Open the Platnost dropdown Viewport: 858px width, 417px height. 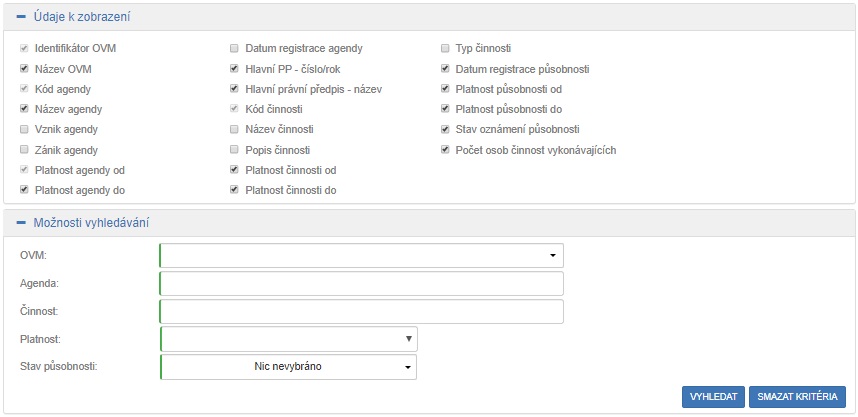(288, 340)
